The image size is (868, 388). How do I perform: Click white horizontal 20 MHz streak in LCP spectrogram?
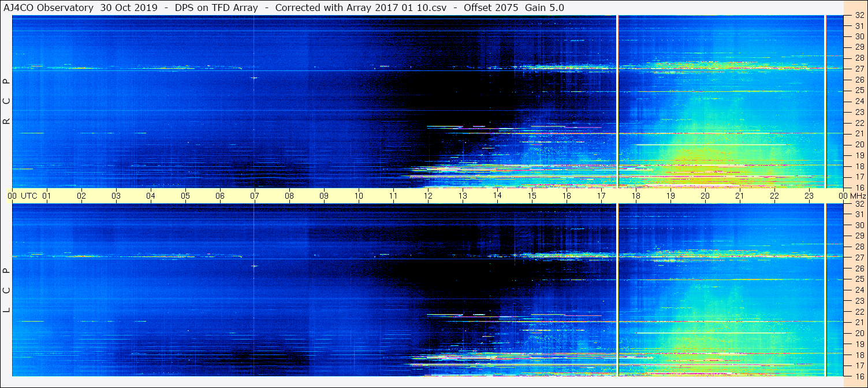point(711,333)
